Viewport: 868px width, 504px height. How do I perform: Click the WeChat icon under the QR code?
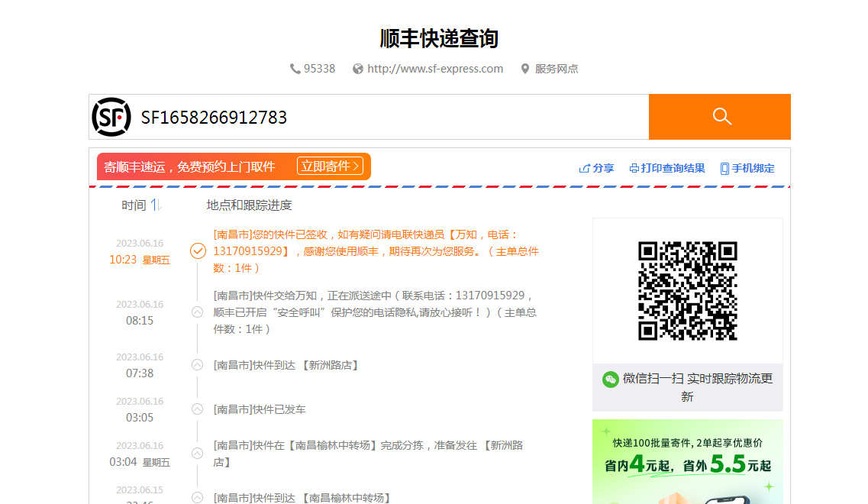click(x=611, y=380)
